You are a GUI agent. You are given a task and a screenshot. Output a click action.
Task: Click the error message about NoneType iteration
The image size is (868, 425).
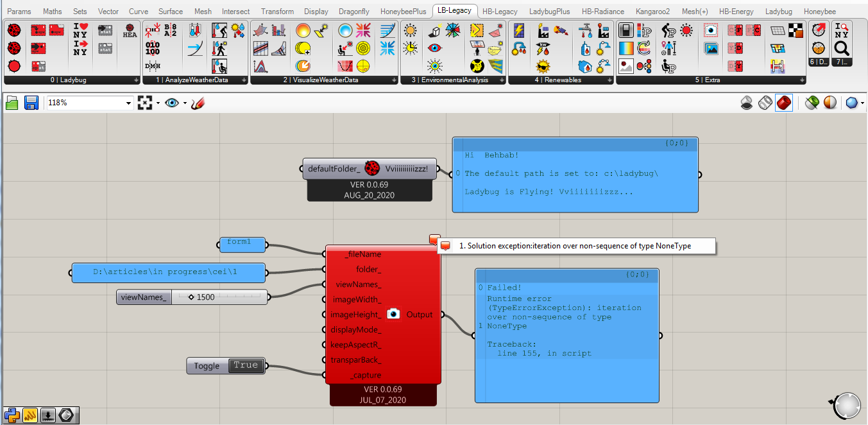click(575, 246)
